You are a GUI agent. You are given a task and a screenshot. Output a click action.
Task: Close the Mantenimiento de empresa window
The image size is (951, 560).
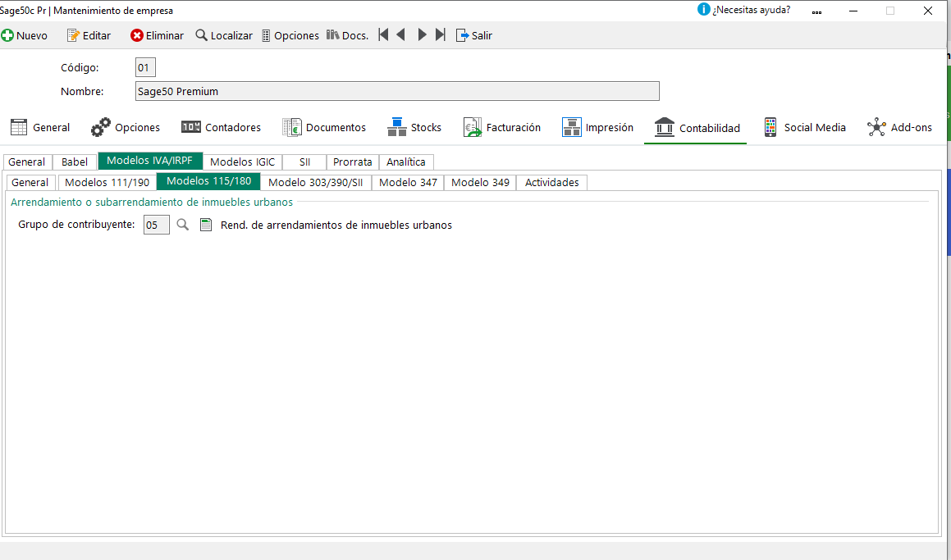coord(928,11)
